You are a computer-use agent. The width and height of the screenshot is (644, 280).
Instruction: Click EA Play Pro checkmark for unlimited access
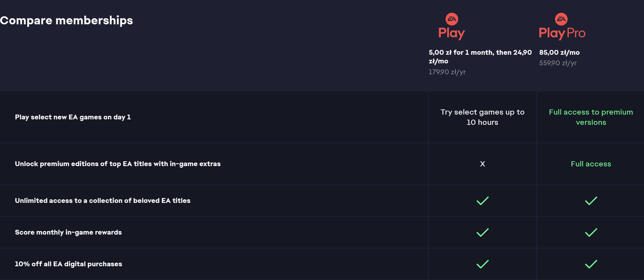[591, 201]
